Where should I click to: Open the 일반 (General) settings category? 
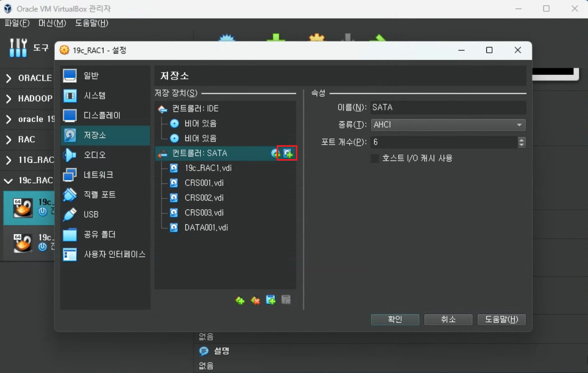105,75
